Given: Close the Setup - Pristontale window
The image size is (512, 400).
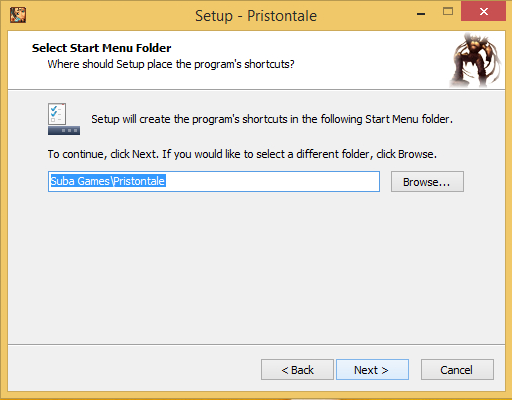Looking at the screenshot, I should [x=483, y=11].
